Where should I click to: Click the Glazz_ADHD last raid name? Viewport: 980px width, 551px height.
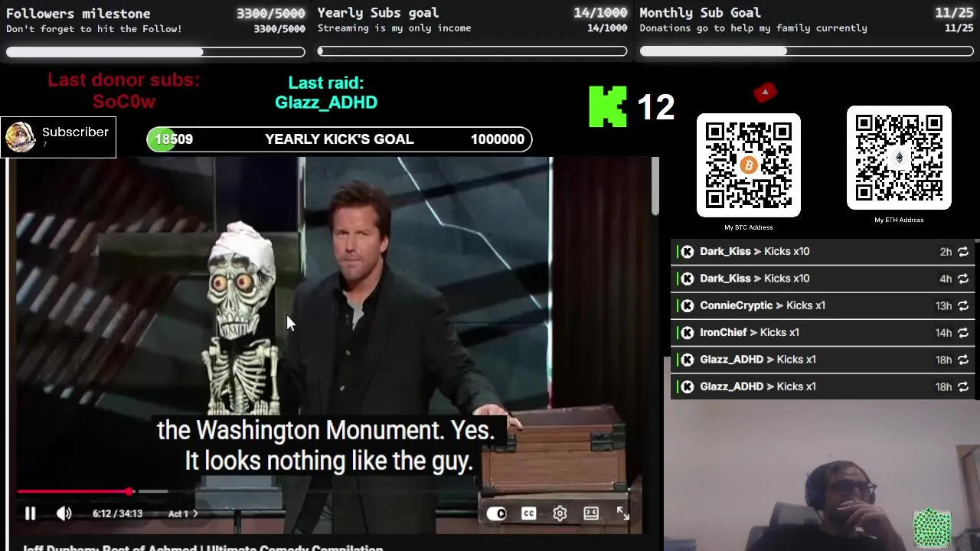(326, 102)
